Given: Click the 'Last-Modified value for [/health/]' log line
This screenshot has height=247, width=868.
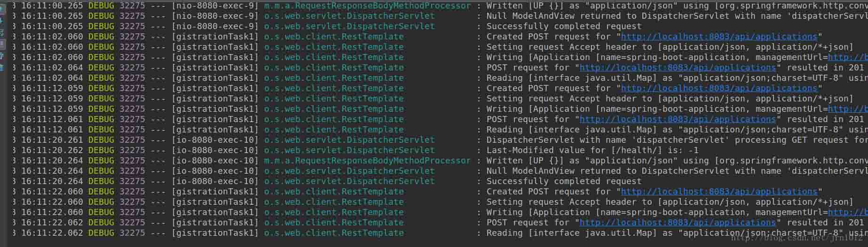Looking at the screenshot, I should click(592, 150).
